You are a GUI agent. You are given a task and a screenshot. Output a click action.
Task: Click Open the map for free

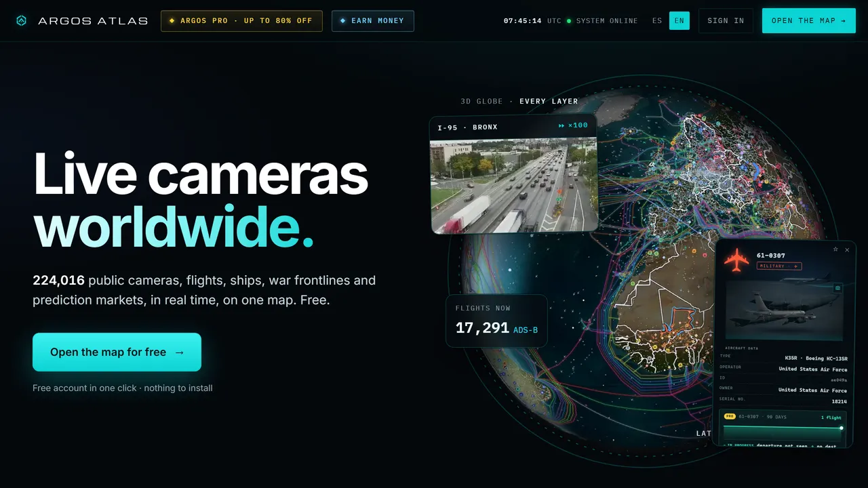pos(117,352)
